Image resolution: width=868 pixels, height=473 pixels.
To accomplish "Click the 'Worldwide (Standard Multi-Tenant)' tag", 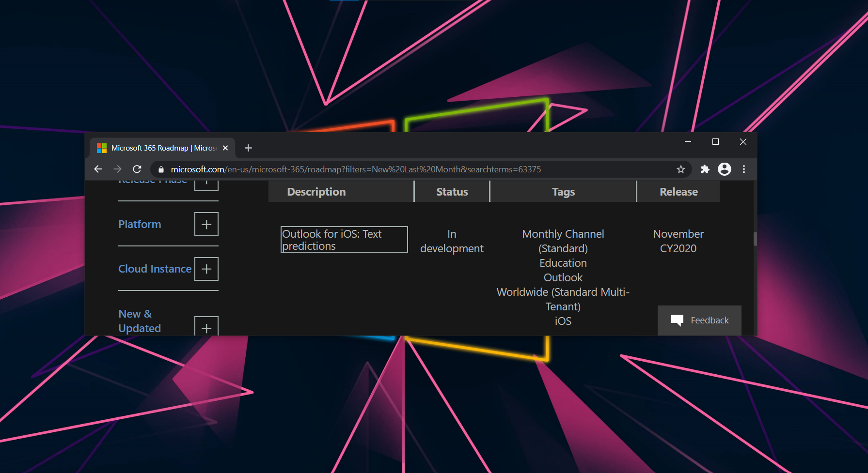I will tap(563, 299).
